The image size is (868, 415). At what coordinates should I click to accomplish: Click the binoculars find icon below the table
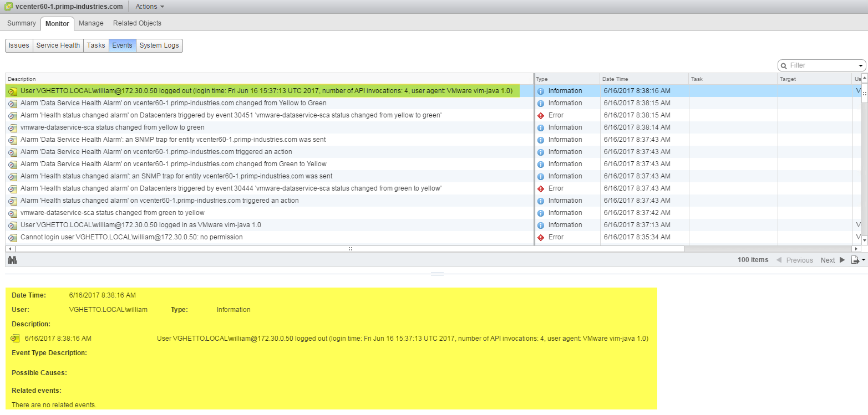click(x=12, y=260)
